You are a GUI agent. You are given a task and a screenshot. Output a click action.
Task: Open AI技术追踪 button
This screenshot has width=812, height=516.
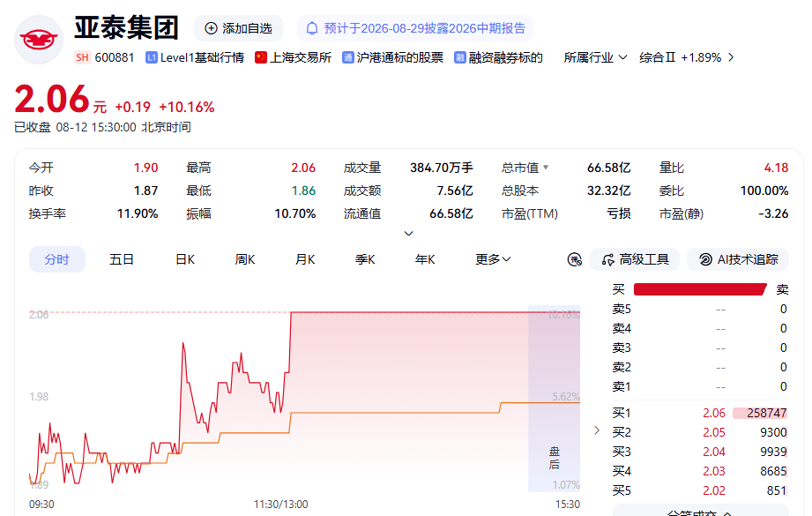[738, 259]
